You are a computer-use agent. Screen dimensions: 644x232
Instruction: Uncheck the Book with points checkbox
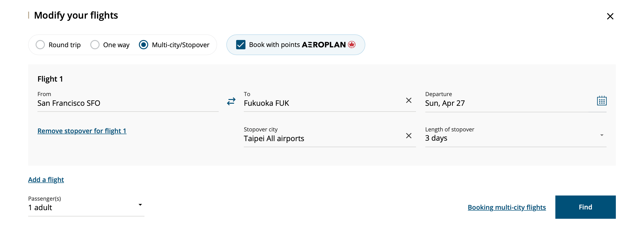coord(241,45)
